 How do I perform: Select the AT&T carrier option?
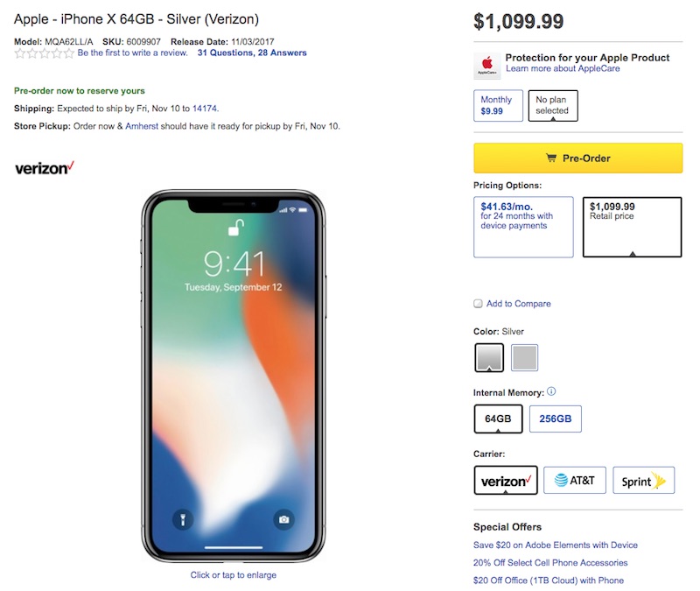tap(575, 481)
